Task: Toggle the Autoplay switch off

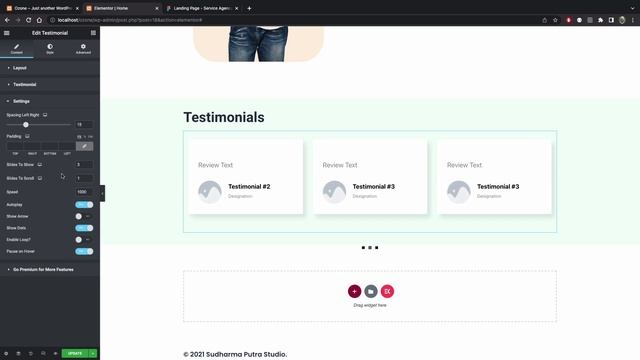Action: (x=84, y=204)
